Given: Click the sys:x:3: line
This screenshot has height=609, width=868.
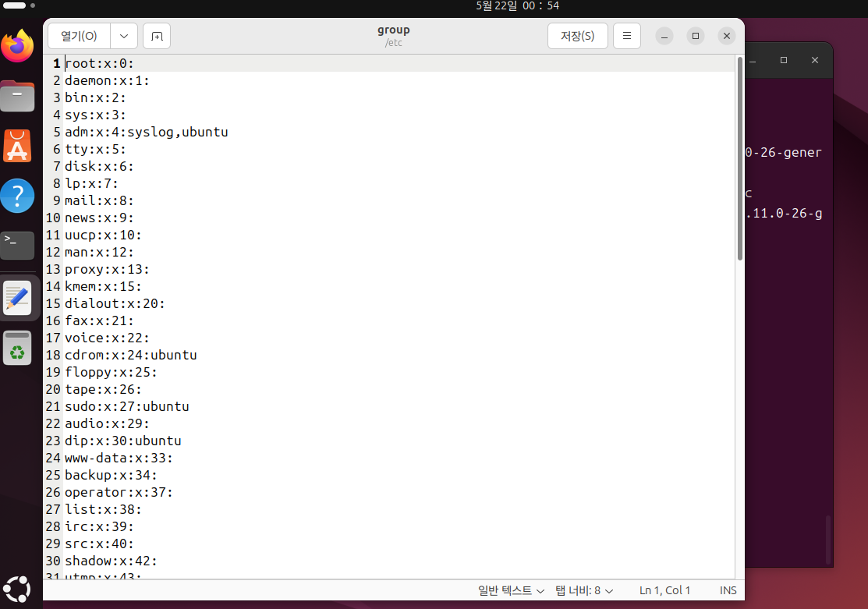Looking at the screenshot, I should point(95,115).
